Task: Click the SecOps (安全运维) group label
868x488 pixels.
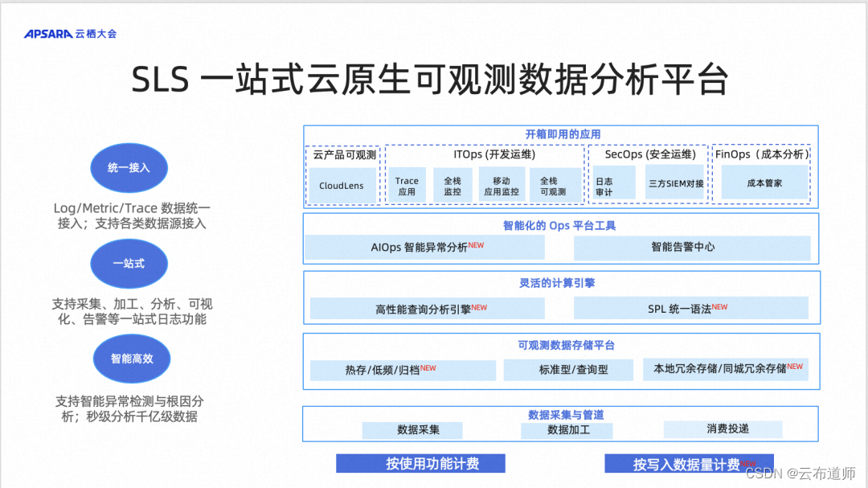Action: tap(650, 154)
